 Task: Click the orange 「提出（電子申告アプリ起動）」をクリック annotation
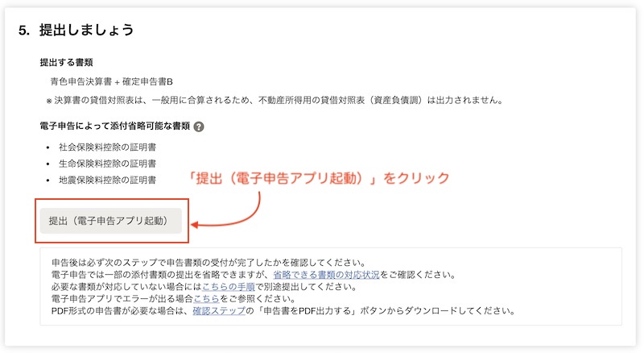point(318,178)
